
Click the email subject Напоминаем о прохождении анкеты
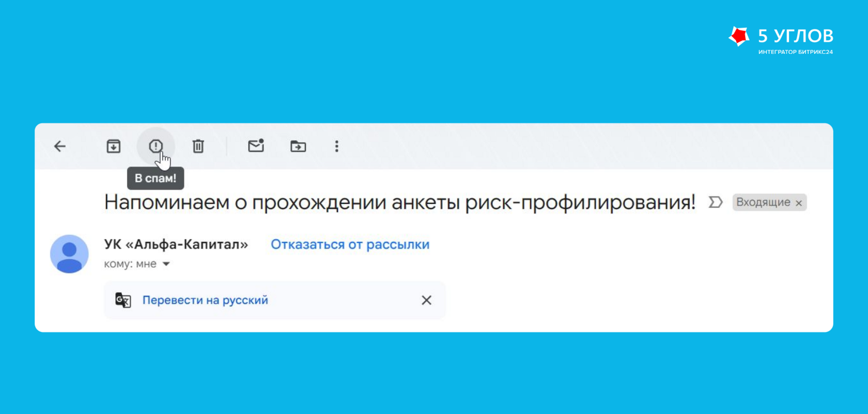pos(400,202)
